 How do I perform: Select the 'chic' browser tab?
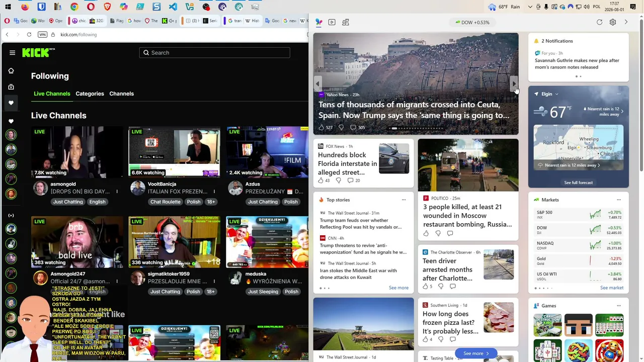[78, 21]
